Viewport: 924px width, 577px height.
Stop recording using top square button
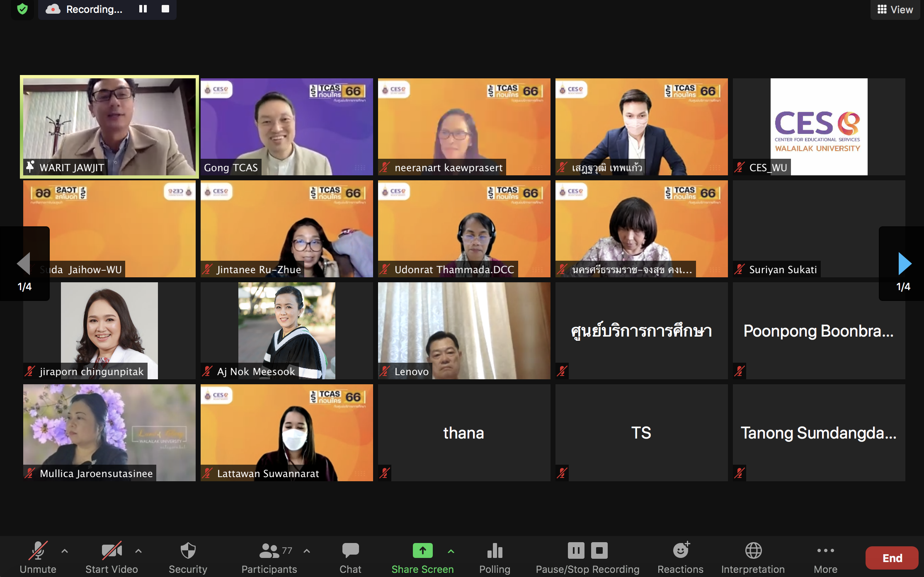tap(165, 9)
